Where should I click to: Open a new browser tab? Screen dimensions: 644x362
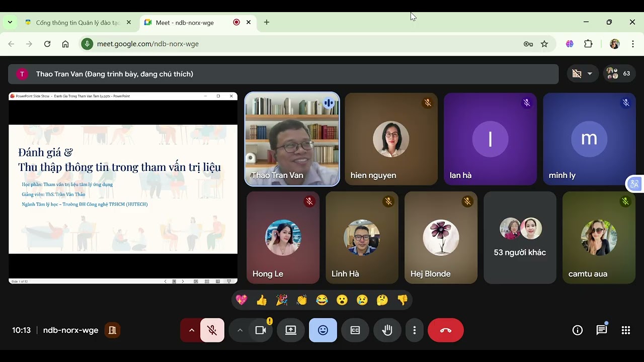(x=267, y=23)
